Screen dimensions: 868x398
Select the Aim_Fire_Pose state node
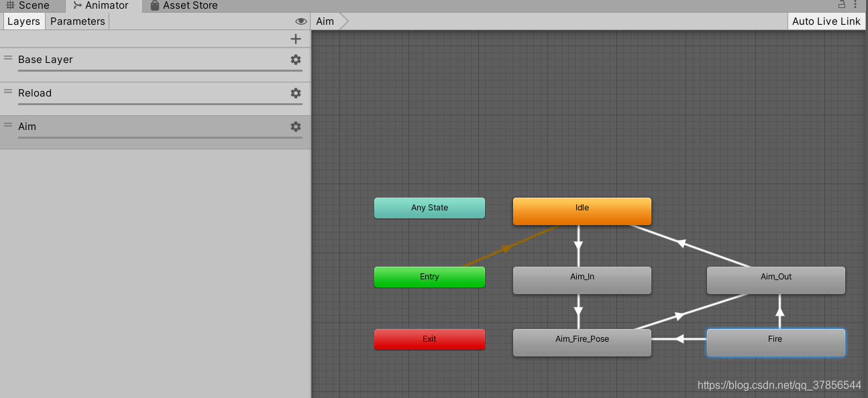point(582,342)
